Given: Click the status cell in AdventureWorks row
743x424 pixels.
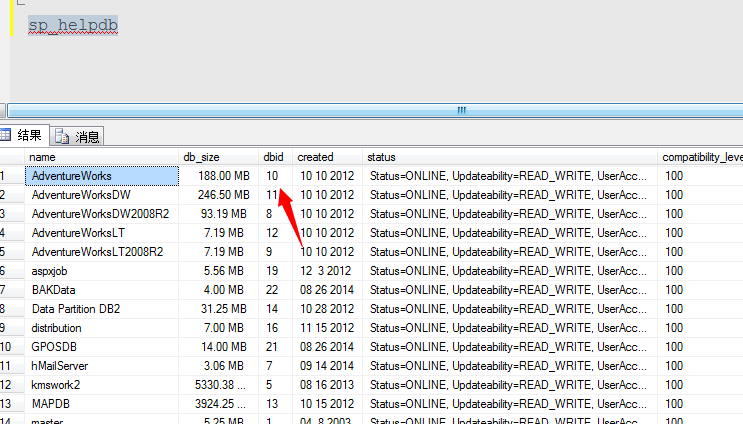Looking at the screenshot, I should (x=510, y=176).
